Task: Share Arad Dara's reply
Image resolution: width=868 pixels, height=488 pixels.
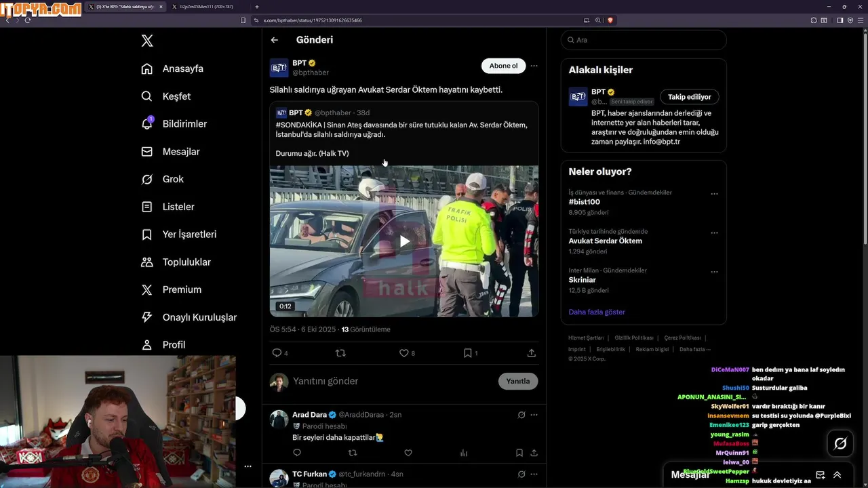Action: point(534,453)
